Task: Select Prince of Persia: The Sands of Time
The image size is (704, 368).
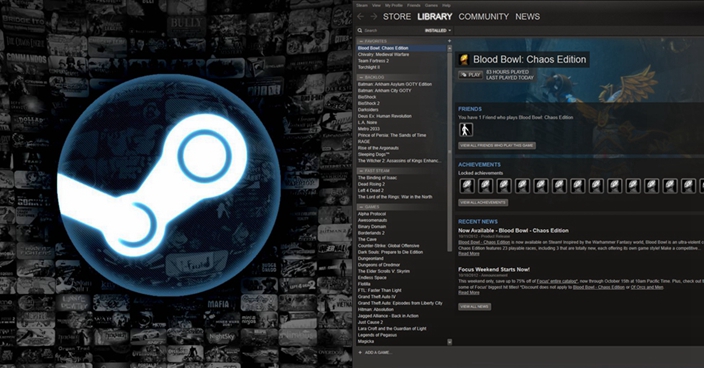Action: (x=392, y=135)
